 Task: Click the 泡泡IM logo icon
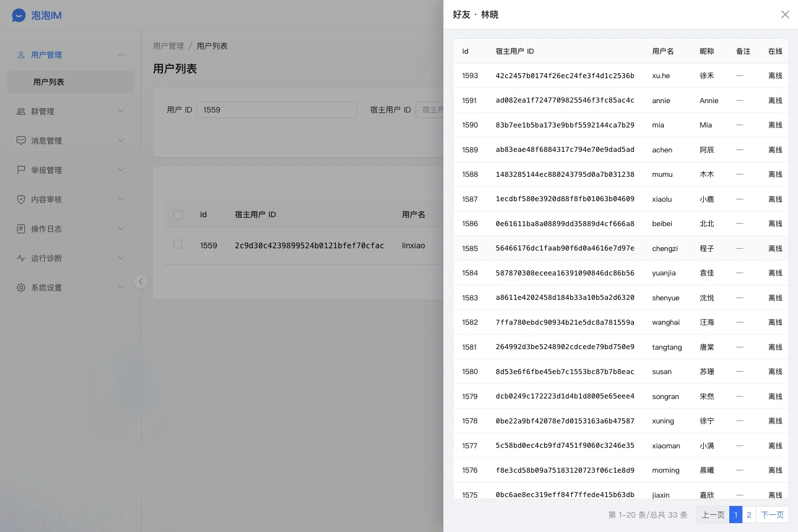19,16
